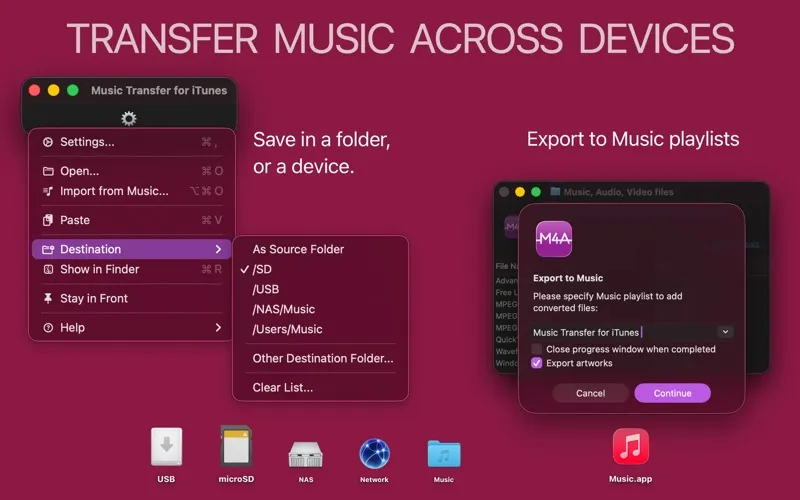
Task: Click the Cancel button
Action: click(x=590, y=393)
